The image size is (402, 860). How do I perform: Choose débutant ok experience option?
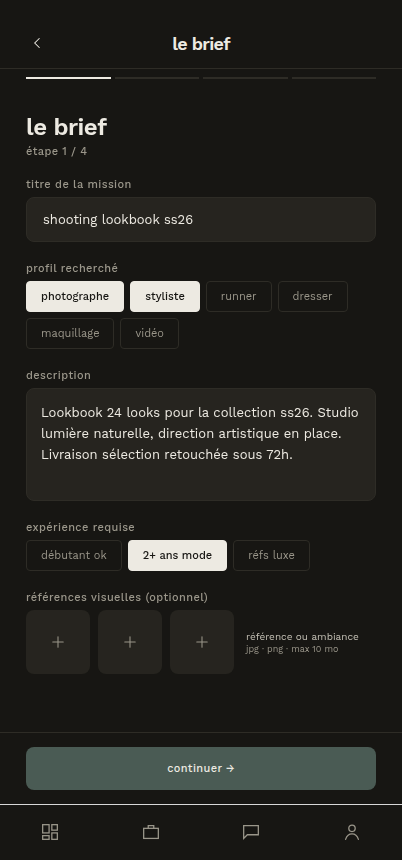tap(74, 555)
